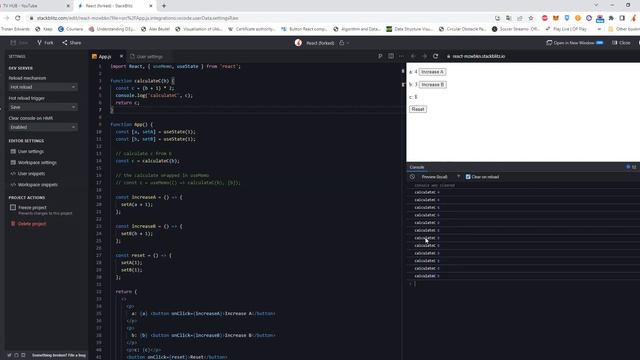
Task: Click the Chrome side panel icon
Action: pos(622,18)
